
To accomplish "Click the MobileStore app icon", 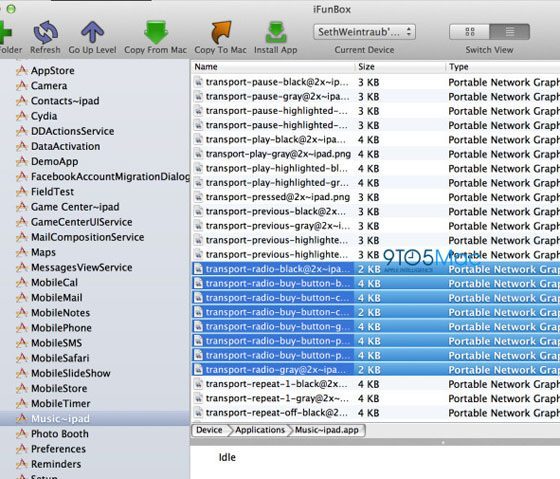I will coord(22,388).
